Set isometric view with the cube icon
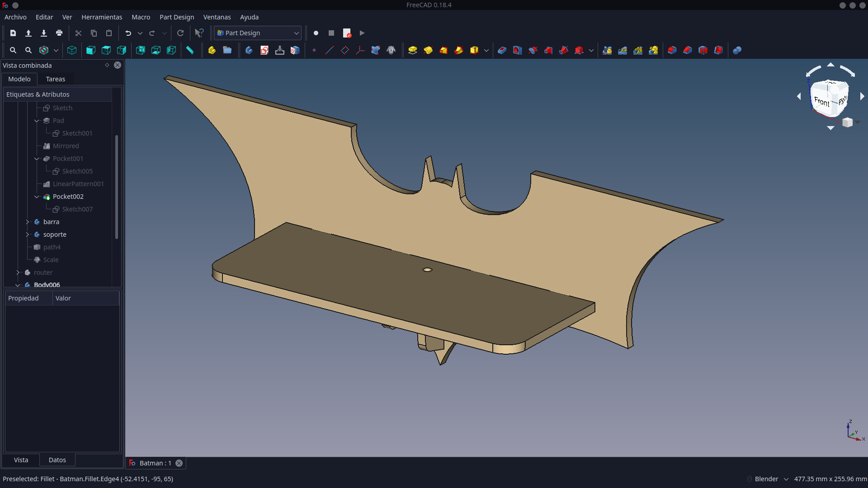868x488 pixels. tap(72, 50)
